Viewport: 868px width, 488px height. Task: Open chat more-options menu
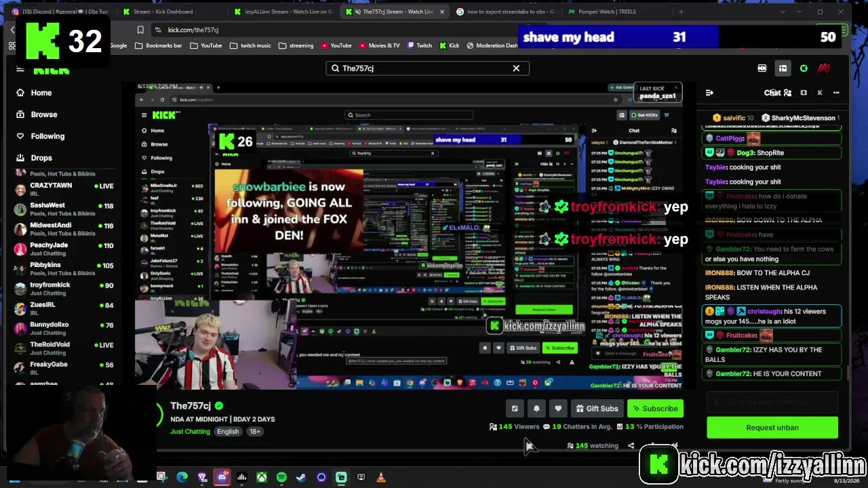coord(836,93)
